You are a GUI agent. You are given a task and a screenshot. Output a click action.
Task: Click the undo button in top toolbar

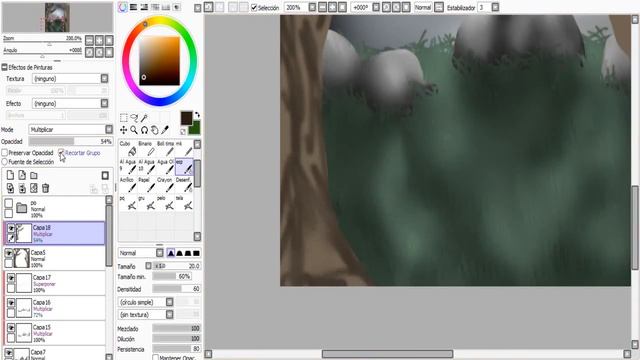point(209,7)
